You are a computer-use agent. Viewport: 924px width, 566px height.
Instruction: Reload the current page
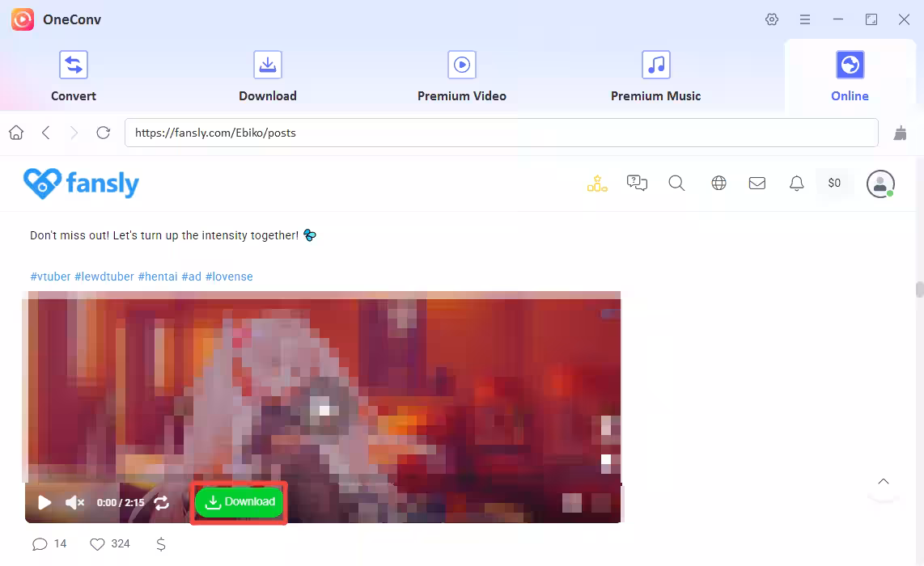(103, 133)
